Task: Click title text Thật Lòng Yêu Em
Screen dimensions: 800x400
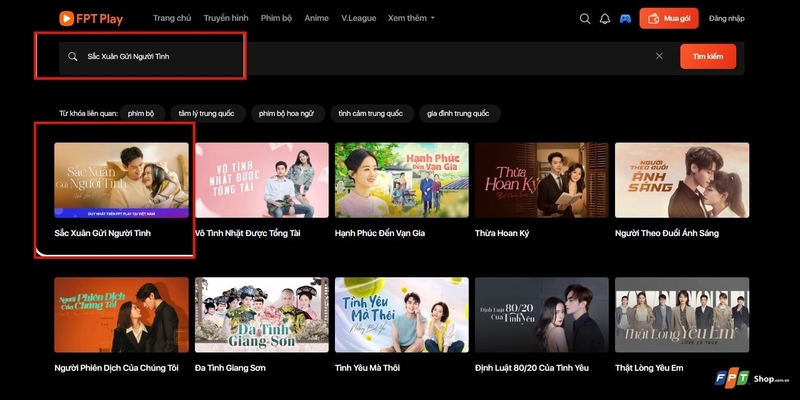Action: coord(649,368)
